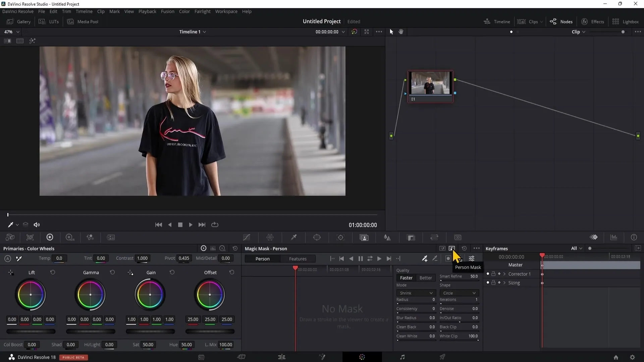Select the Playback menu
This screenshot has height=362, width=644.
pos(147,11)
